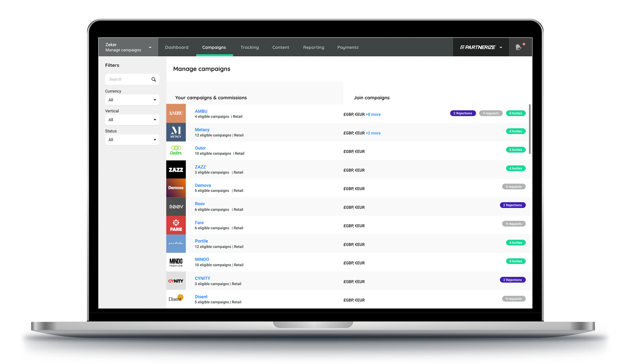Open the Fare brand logo

176,225
